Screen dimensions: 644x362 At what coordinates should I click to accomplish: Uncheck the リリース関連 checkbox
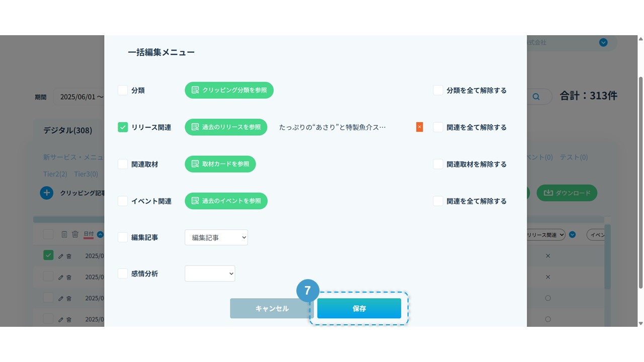[x=123, y=127]
